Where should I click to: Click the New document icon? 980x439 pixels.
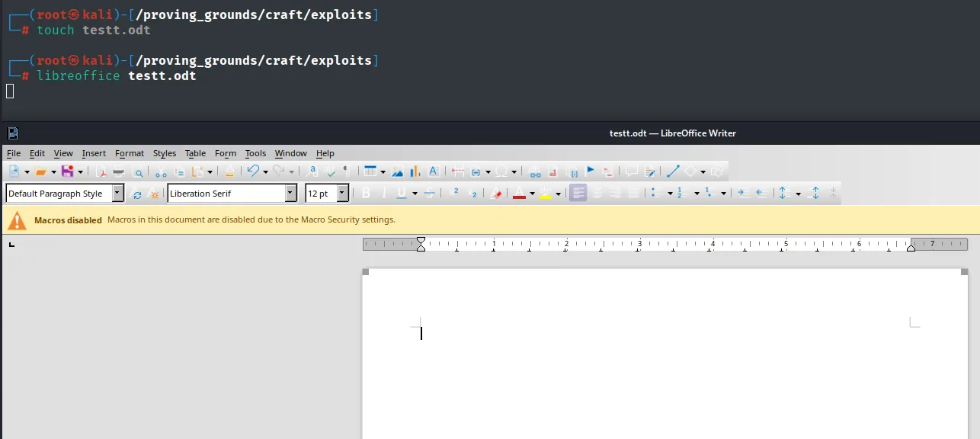point(14,171)
